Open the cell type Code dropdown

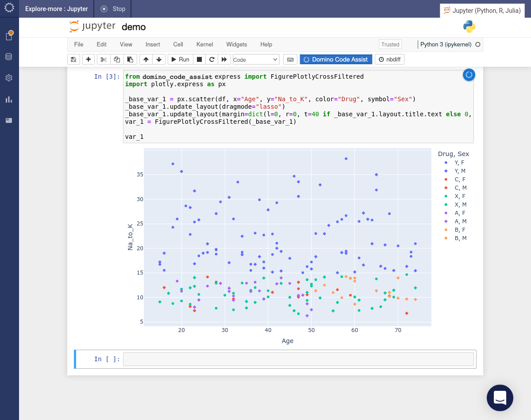click(x=256, y=59)
